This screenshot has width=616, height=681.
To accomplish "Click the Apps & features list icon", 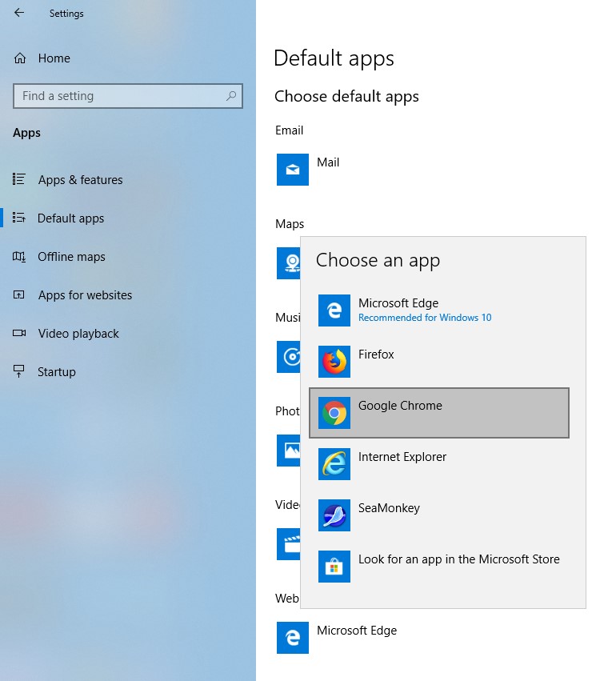I will pyautogui.click(x=19, y=179).
